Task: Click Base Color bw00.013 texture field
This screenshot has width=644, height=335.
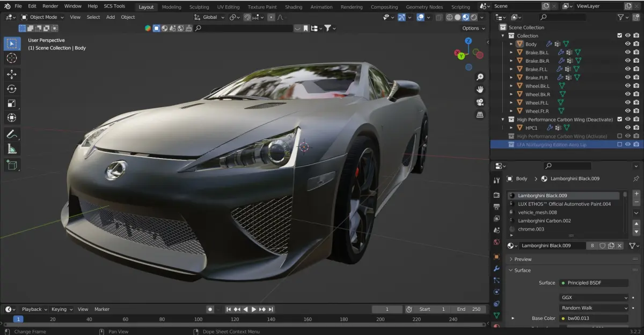Action: (x=594, y=318)
